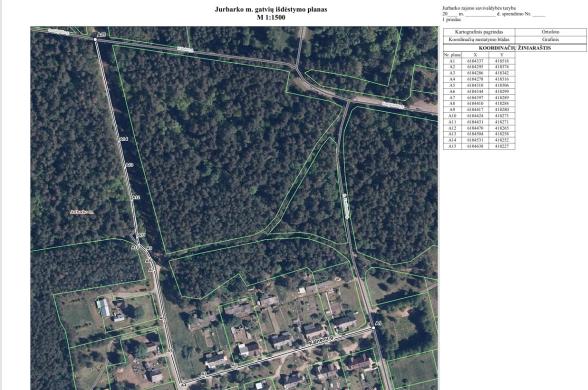Click the 'Nr. plane' column header
Screen dimensions: 588x390
click(452, 55)
